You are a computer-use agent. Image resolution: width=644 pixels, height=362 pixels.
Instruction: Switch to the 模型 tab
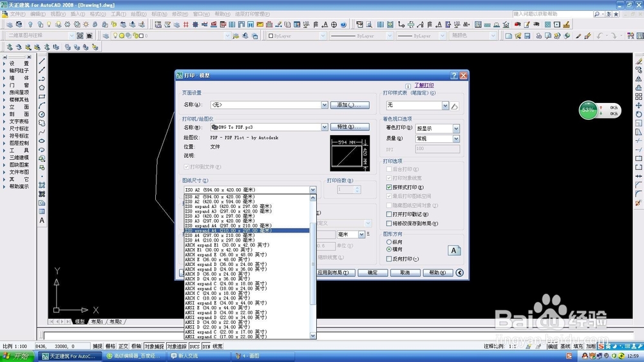pos(80,321)
